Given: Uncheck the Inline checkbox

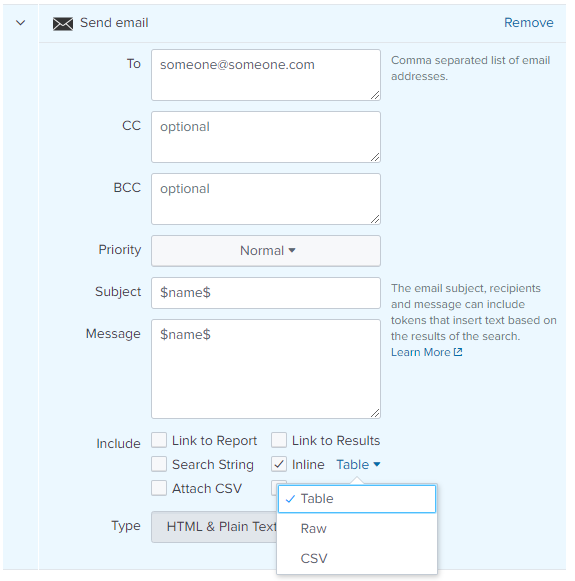Looking at the screenshot, I should [x=279, y=464].
